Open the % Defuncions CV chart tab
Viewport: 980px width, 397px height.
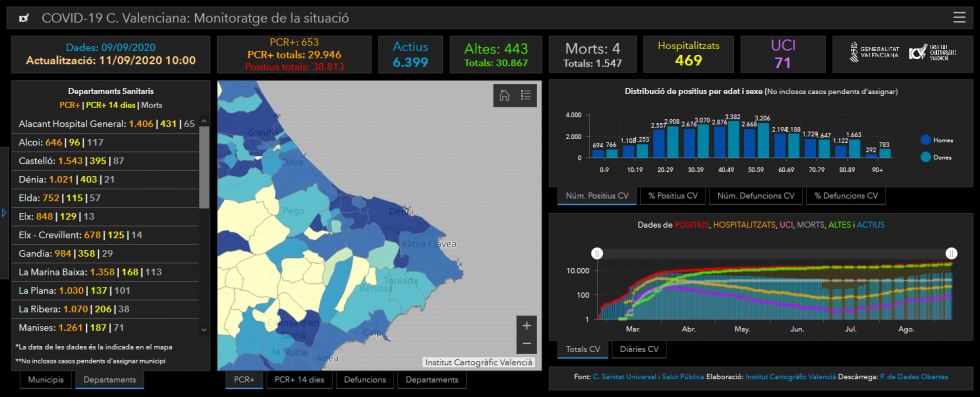point(846,196)
